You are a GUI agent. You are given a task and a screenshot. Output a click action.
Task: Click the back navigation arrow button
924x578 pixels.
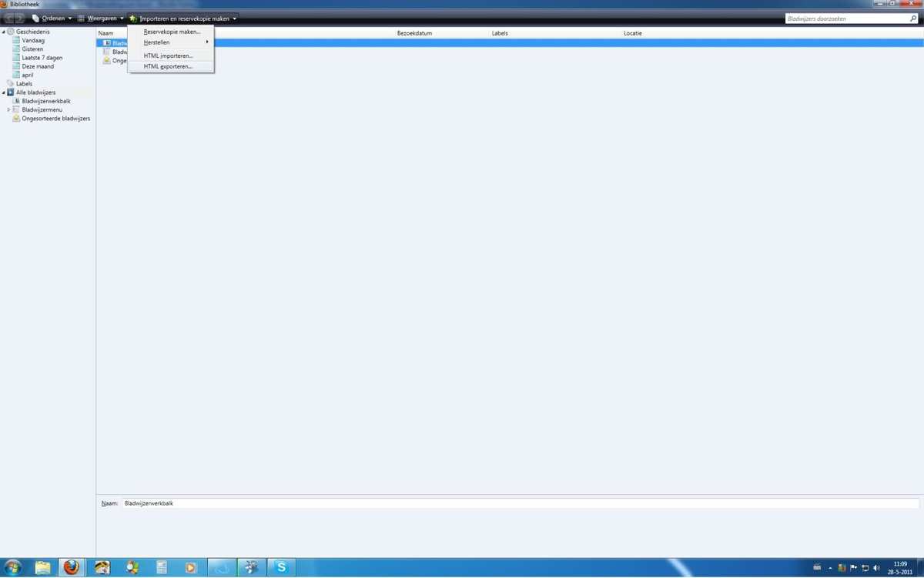(x=9, y=18)
